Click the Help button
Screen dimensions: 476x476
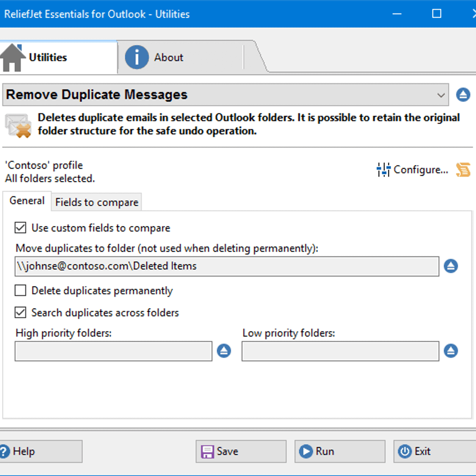[40, 451]
